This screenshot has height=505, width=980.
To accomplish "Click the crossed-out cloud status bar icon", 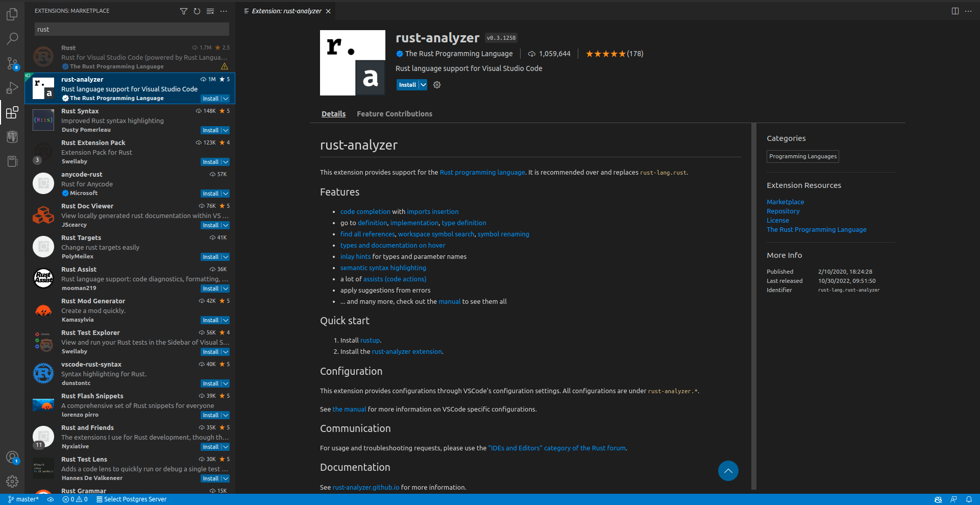I will [938, 499].
